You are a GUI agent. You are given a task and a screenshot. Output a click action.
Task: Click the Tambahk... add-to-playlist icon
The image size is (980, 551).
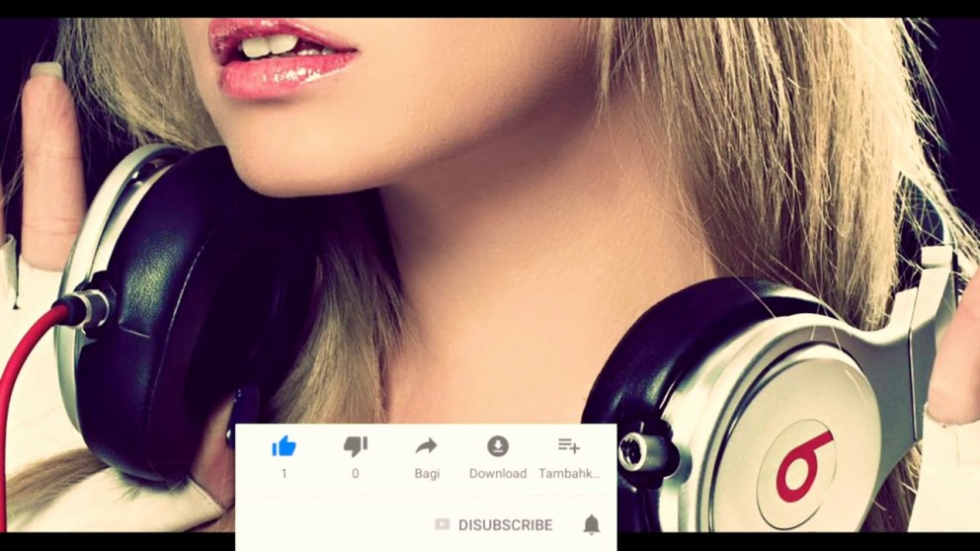pyautogui.click(x=569, y=445)
